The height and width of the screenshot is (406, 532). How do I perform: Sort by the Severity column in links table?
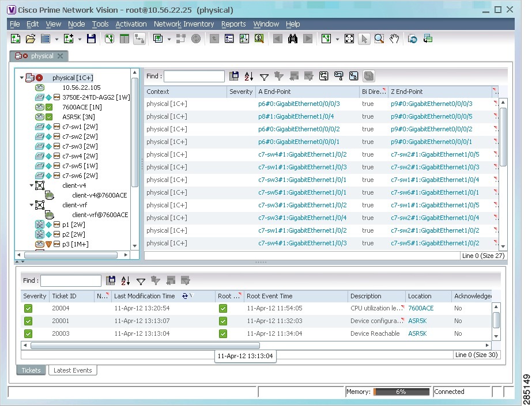click(241, 92)
